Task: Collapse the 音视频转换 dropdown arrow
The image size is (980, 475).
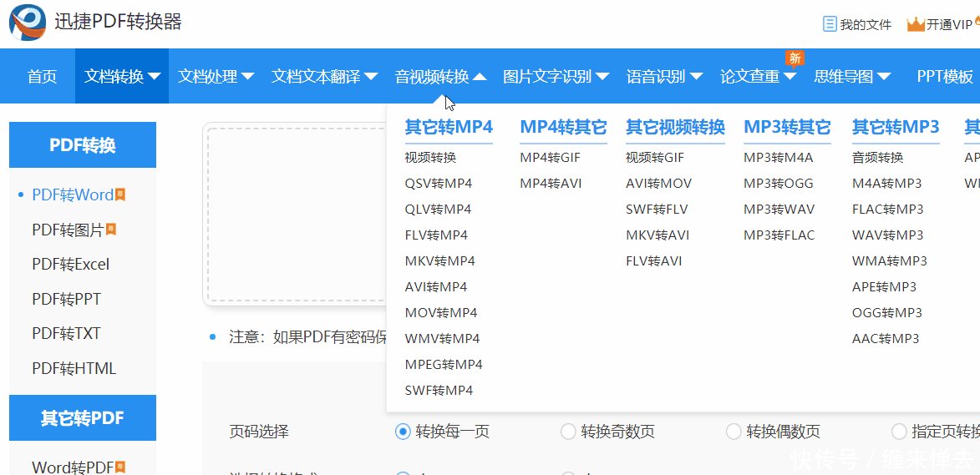Action: click(x=480, y=77)
